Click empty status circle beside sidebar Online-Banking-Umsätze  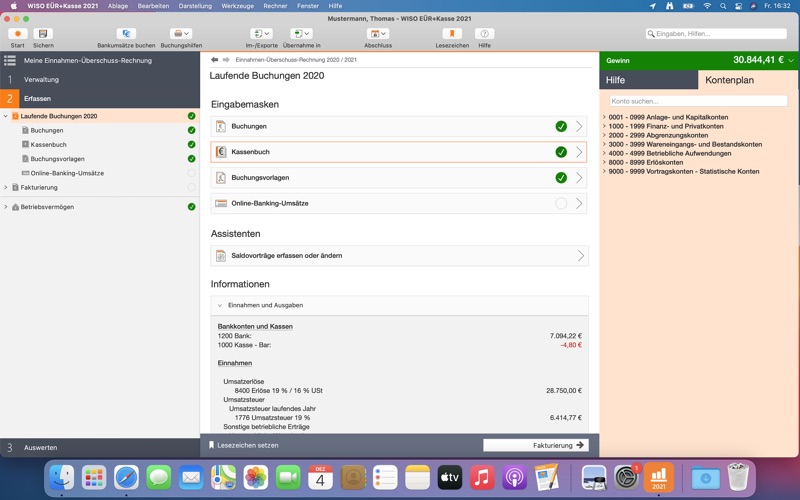click(x=191, y=173)
